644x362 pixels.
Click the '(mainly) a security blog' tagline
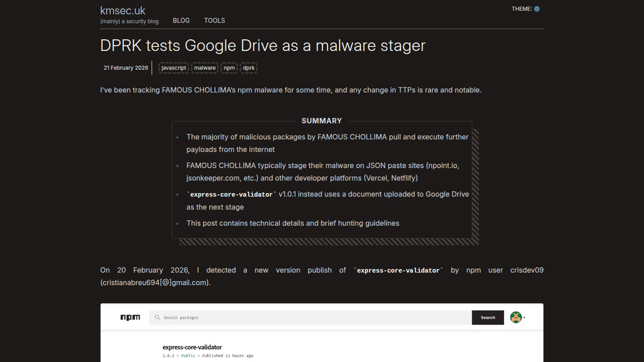129,22
